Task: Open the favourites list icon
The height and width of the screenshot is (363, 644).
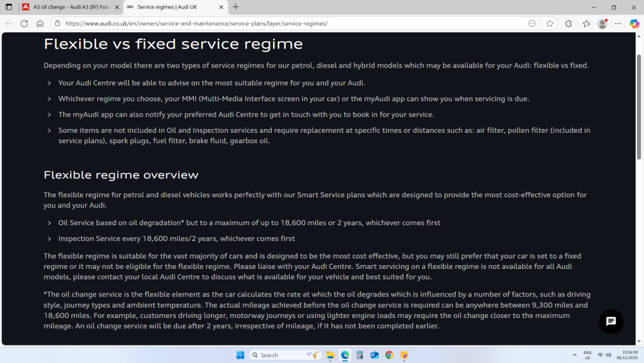Action: point(586,23)
